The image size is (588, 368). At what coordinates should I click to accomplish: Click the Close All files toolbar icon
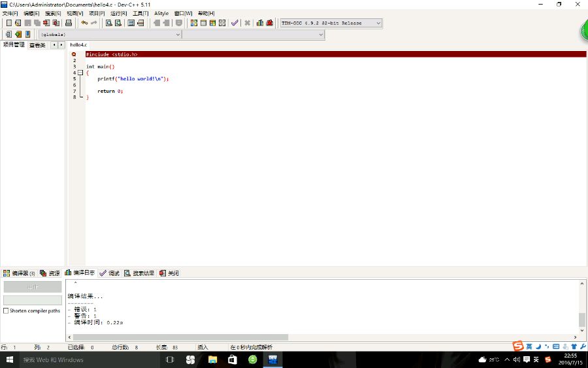56,23
